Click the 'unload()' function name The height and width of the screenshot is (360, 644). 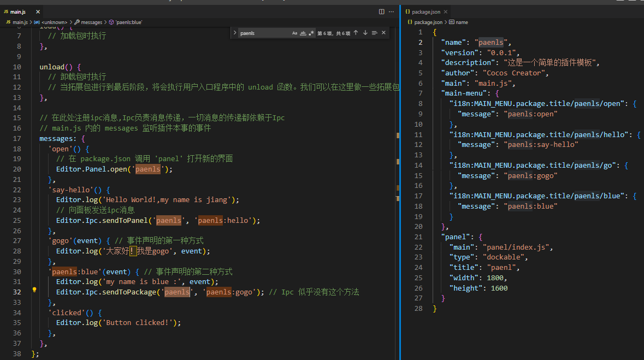(52, 67)
